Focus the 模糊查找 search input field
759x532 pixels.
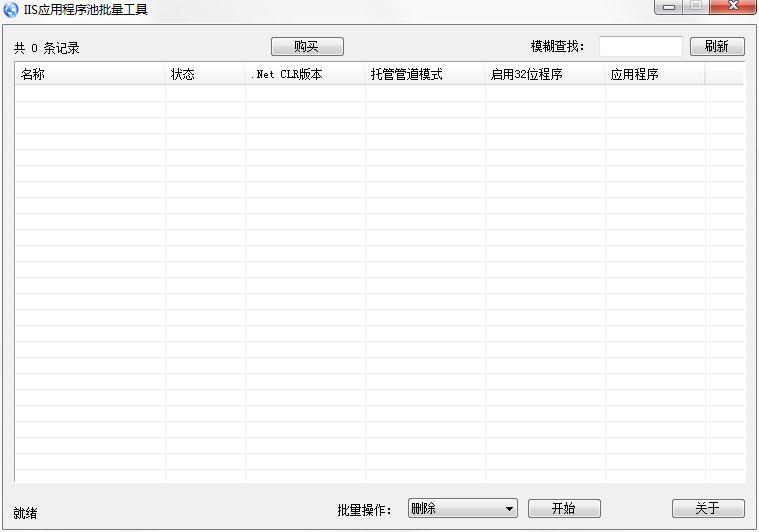[641, 46]
